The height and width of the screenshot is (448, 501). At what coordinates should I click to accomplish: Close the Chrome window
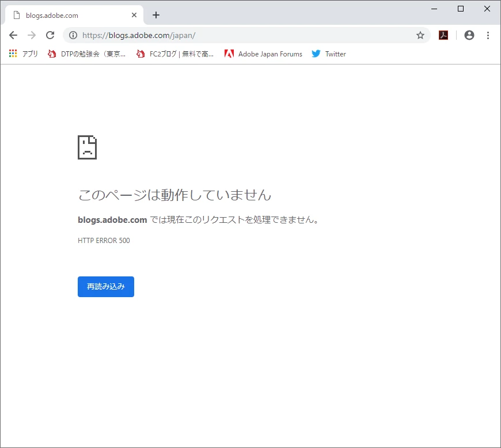pyautogui.click(x=487, y=9)
